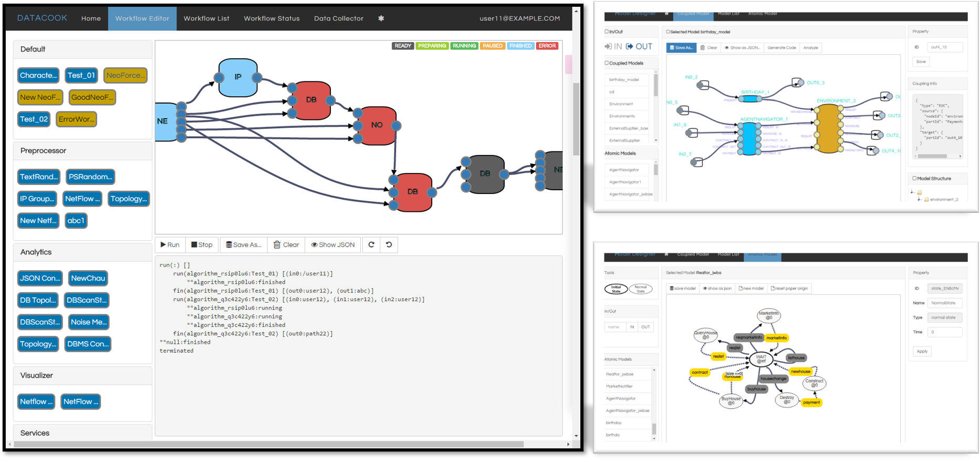Select the Initial State tool
The width and height of the screenshot is (980, 462).
[x=616, y=289]
